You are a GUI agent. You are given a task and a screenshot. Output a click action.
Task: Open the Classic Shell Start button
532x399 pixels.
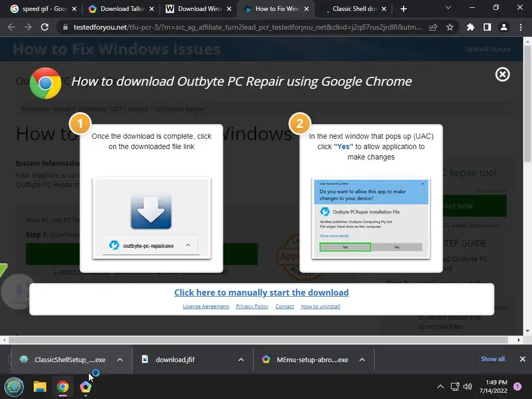(x=14, y=387)
